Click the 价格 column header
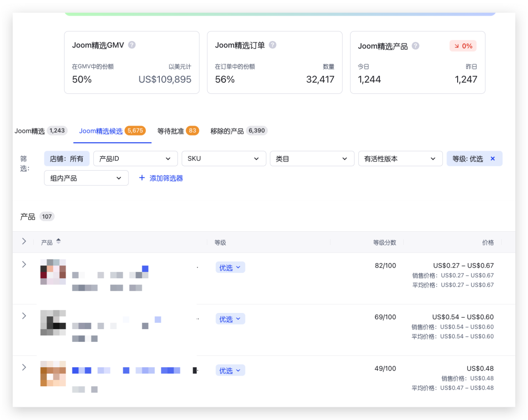 pyautogui.click(x=488, y=243)
